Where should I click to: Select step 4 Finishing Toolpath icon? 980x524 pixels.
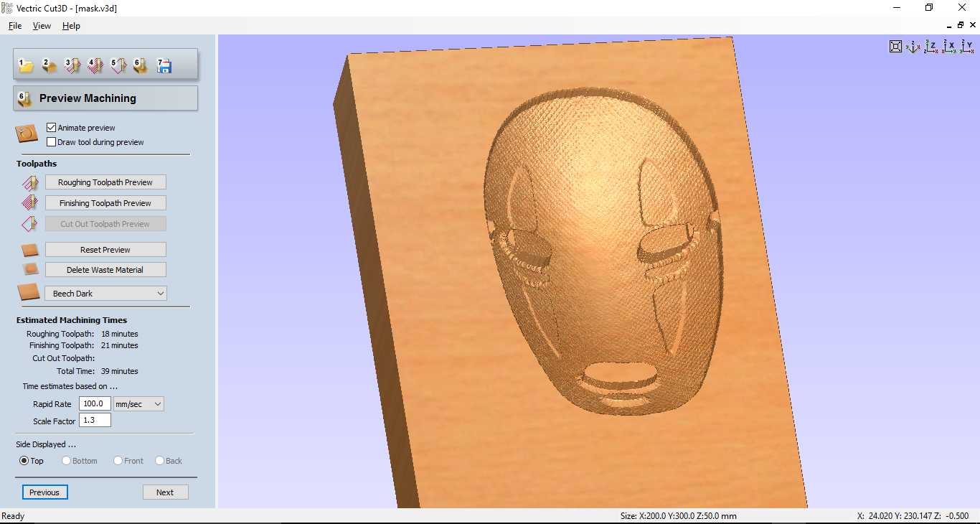pyautogui.click(x=95, y=65)
